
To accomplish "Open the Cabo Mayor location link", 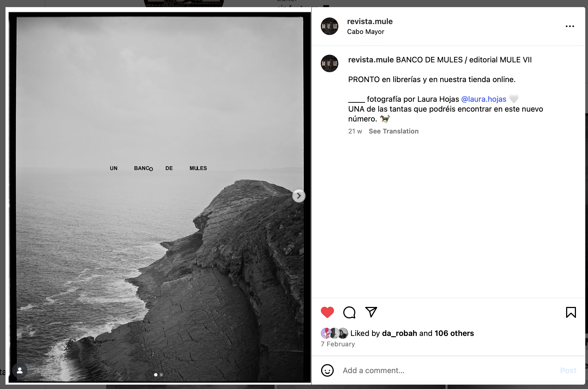I will point(365,32).
